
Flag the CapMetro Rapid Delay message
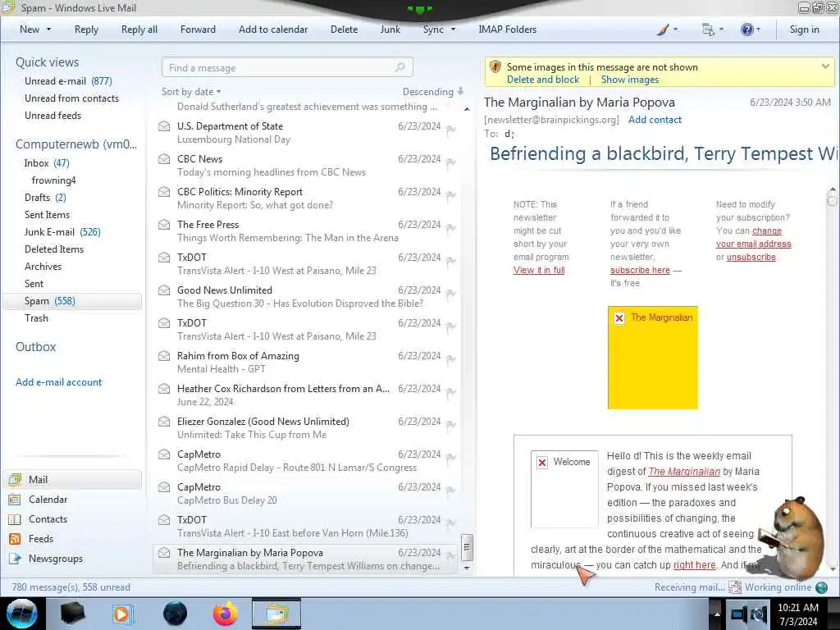[x=451, y=458]
